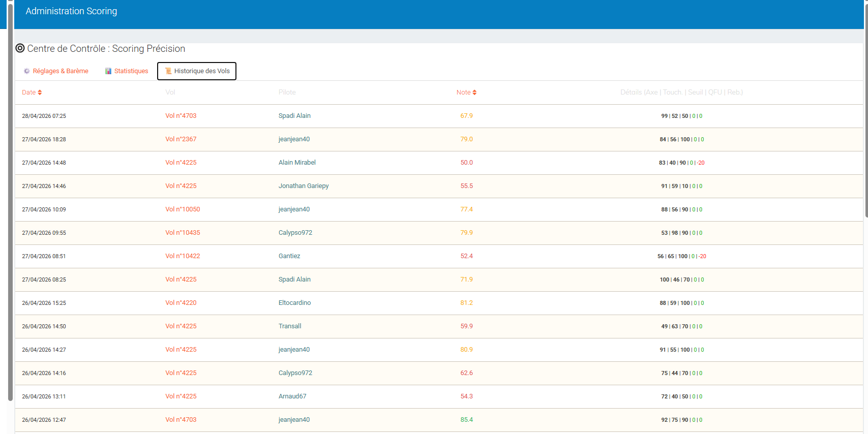Click the Pilote column header

pyautogui.click(x=287, y=92)
